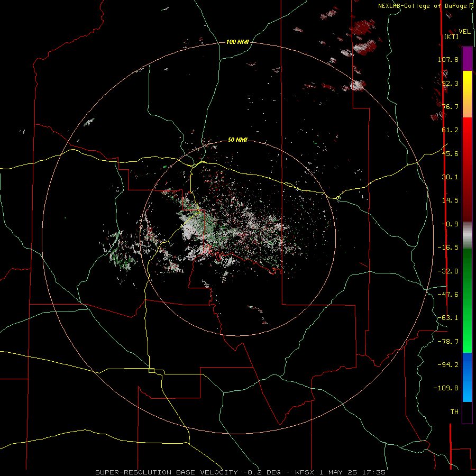This screenshot has height=476, width=476.
Task: Select the -32.0 legend value
Action: [448, 271]
